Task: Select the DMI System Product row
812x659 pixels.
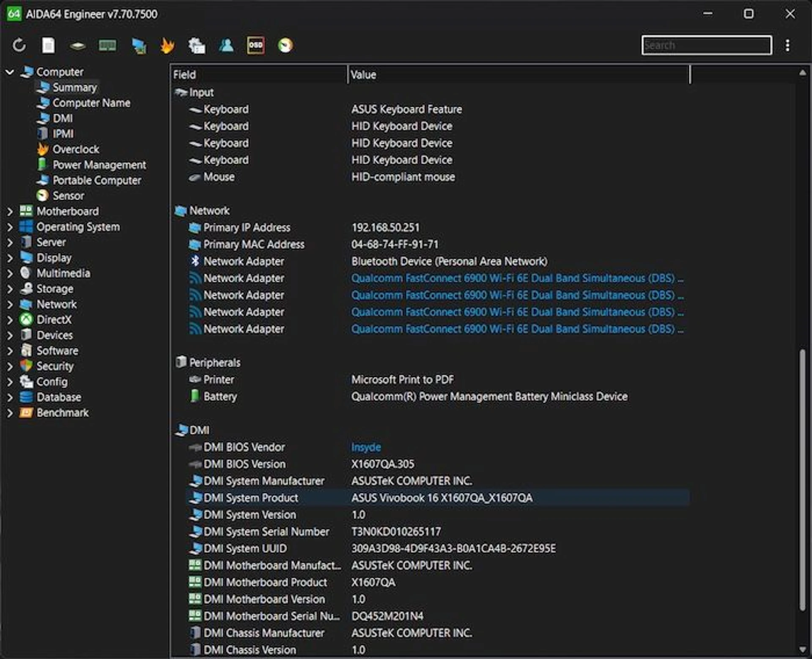Action: [x=438, y=498]
